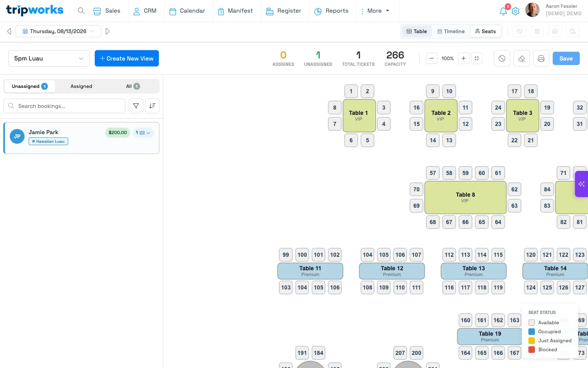588x368 pixels.
Task: Select seat 8 at Table 1
Action: [335, 108]
